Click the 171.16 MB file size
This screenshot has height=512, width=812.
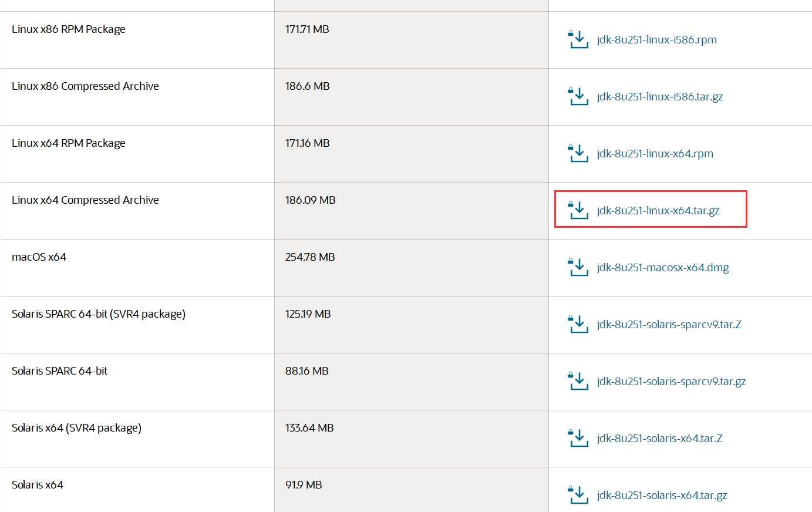tap(308, 143)
